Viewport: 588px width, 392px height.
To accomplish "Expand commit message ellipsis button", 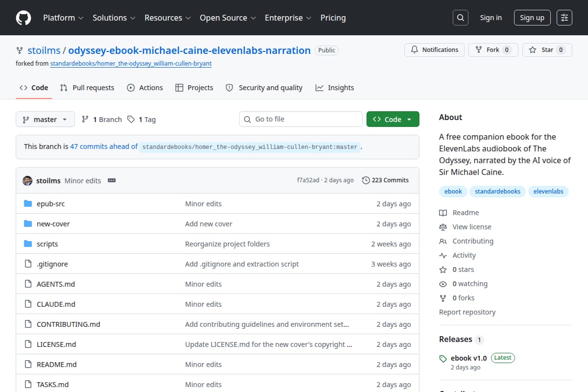I will [x=112, y=180].
